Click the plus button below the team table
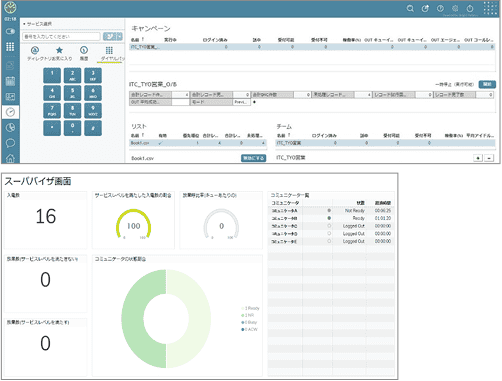The width and height of the screenshot is (502, 381). pos(478,158)
